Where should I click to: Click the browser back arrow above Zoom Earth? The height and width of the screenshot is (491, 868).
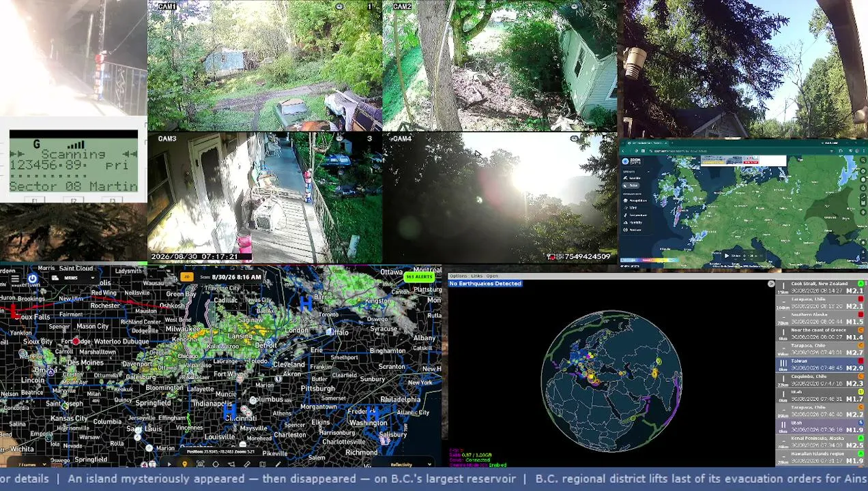(x=623, y=151)
